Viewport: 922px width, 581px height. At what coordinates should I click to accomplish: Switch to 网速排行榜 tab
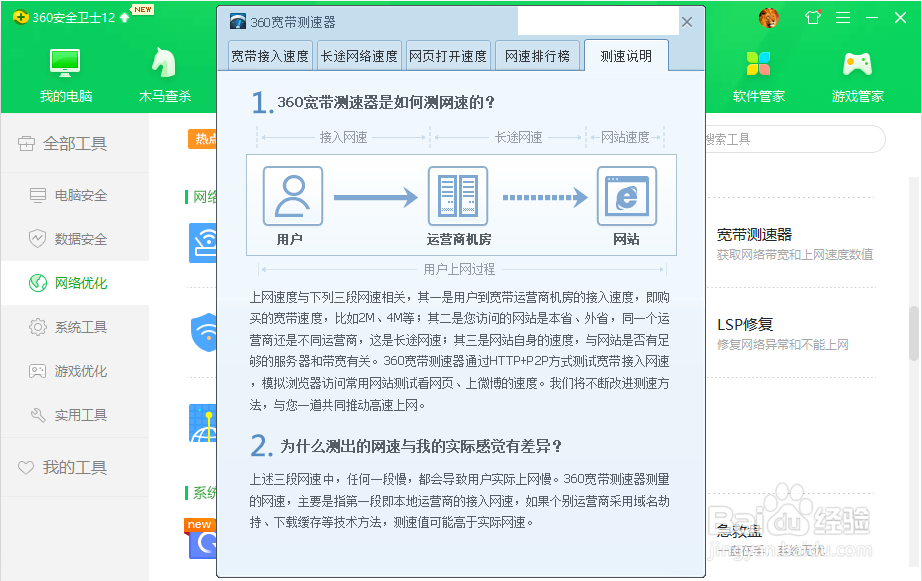(x=537, y=56)
